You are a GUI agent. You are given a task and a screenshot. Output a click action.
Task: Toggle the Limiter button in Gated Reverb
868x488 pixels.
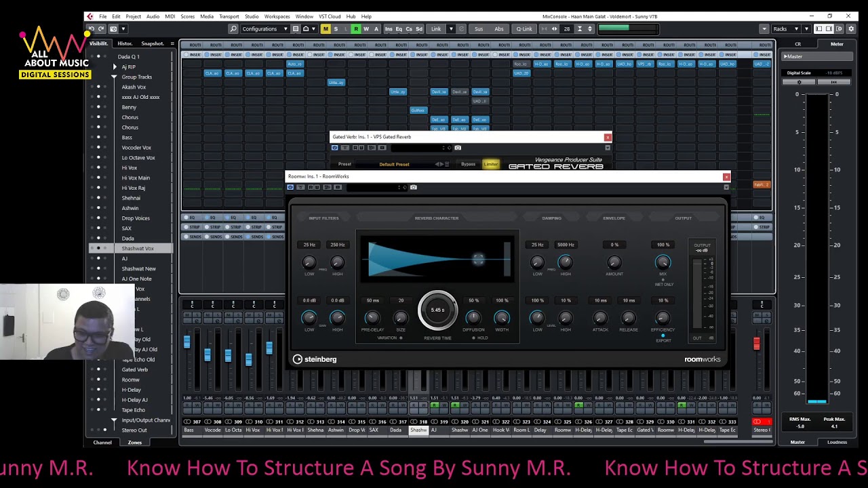(x=490, y=164)
